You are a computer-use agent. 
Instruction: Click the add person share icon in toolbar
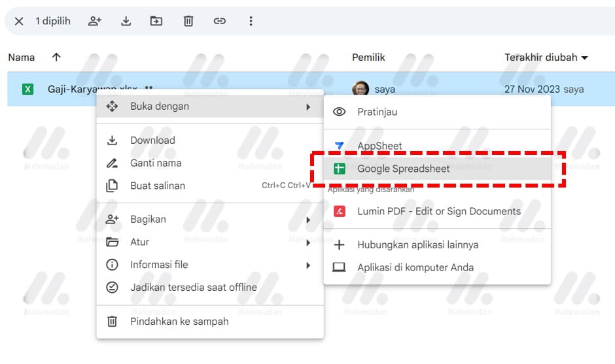click(95, 22)
